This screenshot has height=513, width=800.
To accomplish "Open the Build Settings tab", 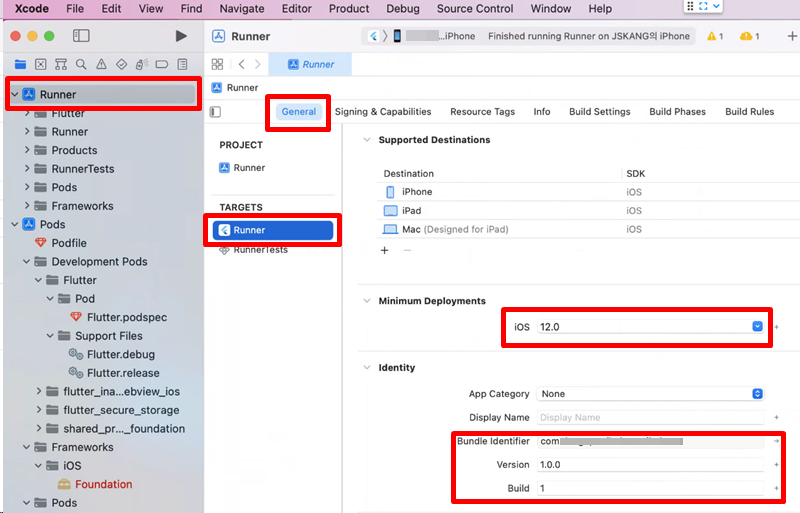I will pyautogui.click(x=599, y=112).
